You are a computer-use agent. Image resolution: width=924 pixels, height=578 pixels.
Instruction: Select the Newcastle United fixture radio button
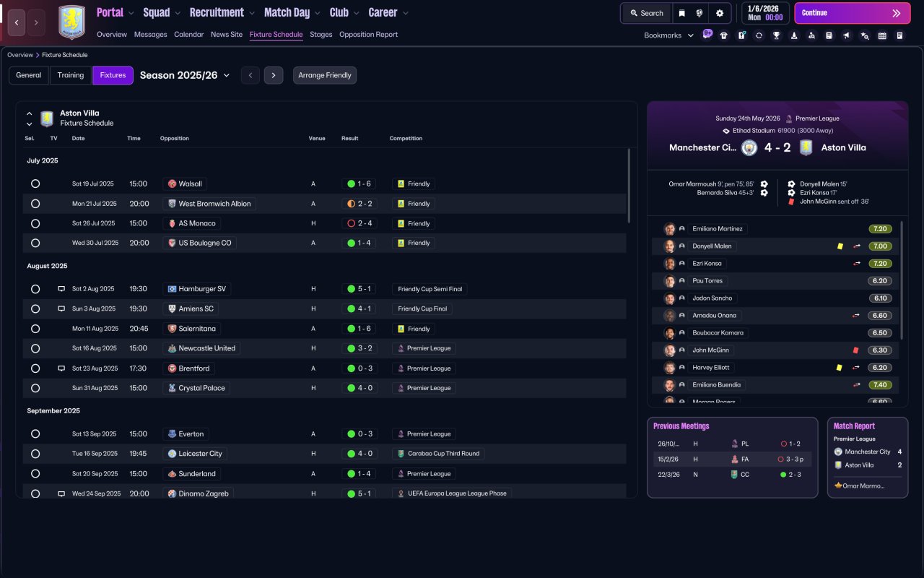(35, 348)
